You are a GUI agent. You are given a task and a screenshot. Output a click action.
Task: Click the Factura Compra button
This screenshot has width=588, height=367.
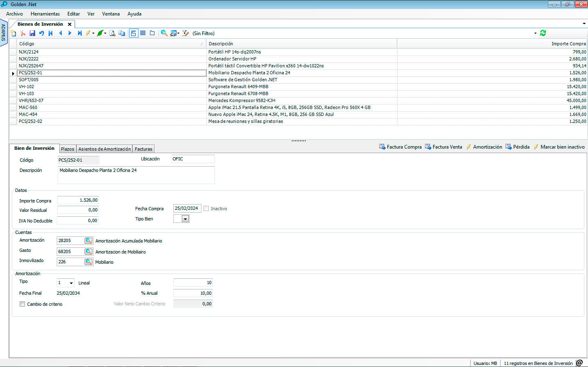point(400,147)
